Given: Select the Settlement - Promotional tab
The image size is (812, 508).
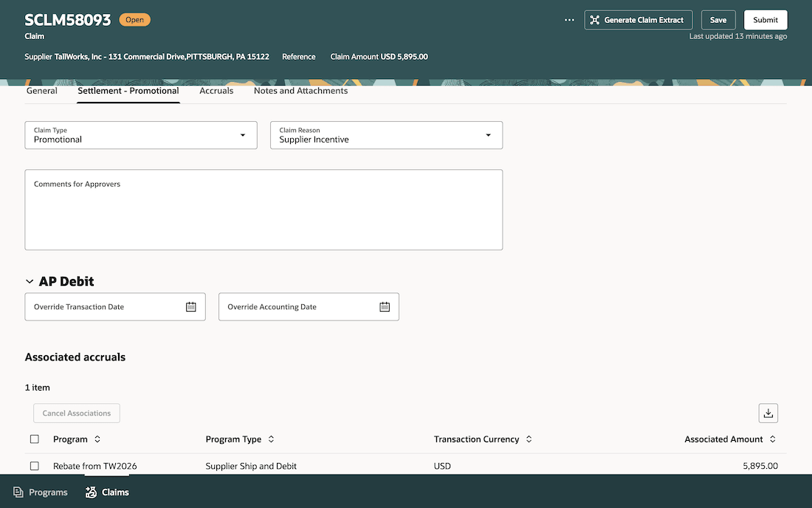Looking at the screenshot, I should pos(128,91).
